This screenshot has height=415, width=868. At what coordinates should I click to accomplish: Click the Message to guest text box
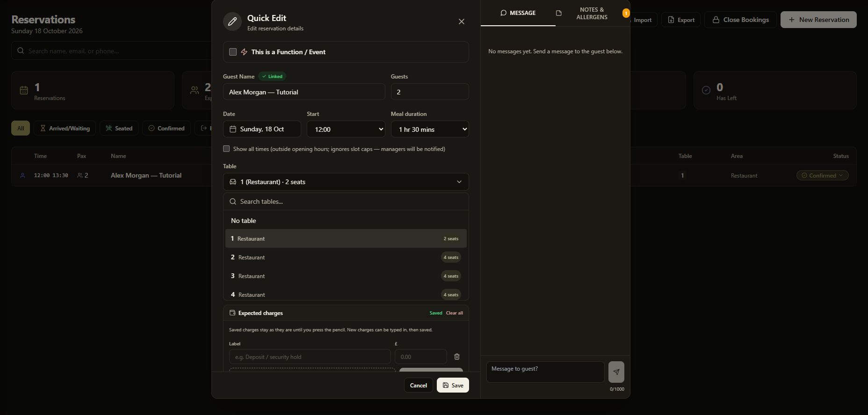tap(545, 372)
